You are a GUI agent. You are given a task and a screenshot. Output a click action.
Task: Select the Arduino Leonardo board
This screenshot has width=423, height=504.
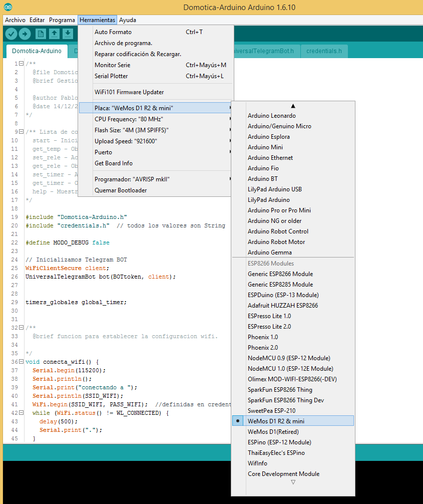[x=293, y=116]
